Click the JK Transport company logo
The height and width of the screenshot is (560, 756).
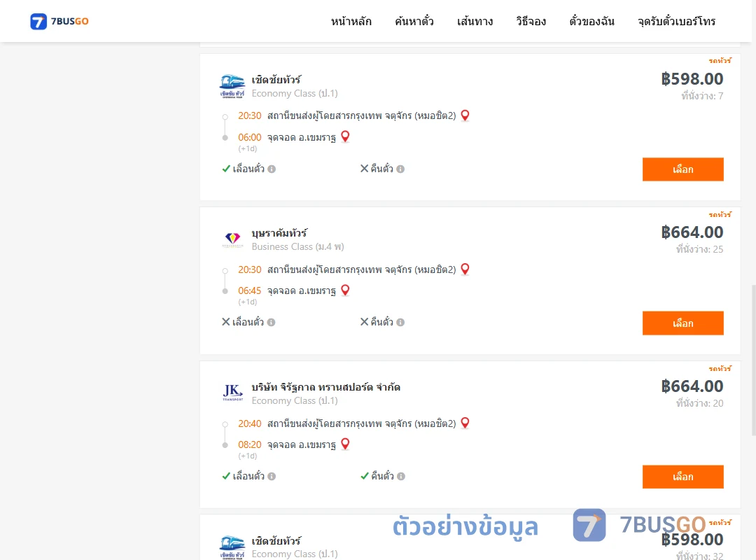232,392
